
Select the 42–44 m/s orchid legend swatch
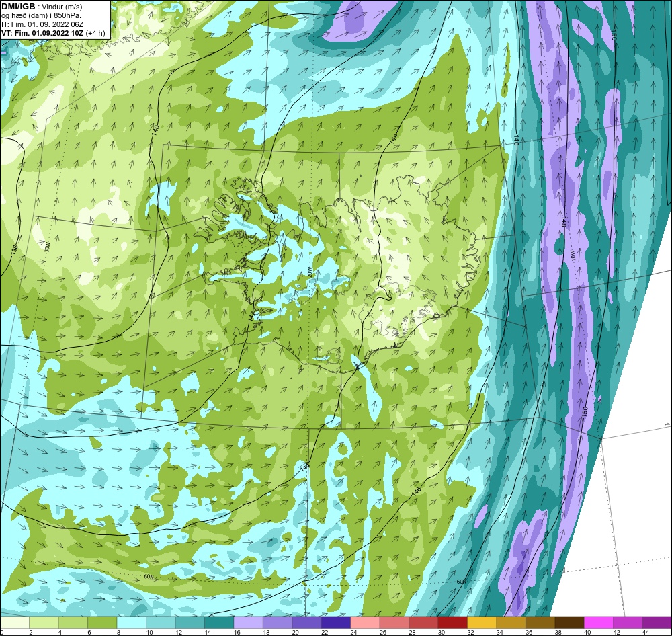point(628,623)
